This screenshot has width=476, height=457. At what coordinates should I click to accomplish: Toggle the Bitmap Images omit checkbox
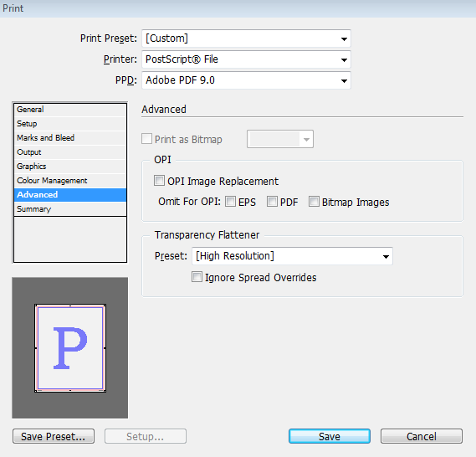pos(314,202)
